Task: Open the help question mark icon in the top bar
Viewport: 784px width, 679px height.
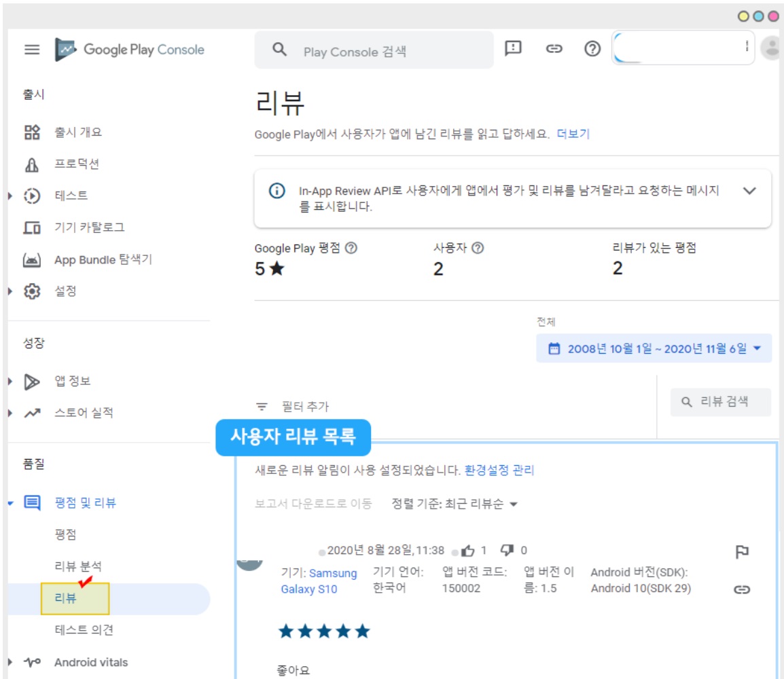Action: point(592,48)
